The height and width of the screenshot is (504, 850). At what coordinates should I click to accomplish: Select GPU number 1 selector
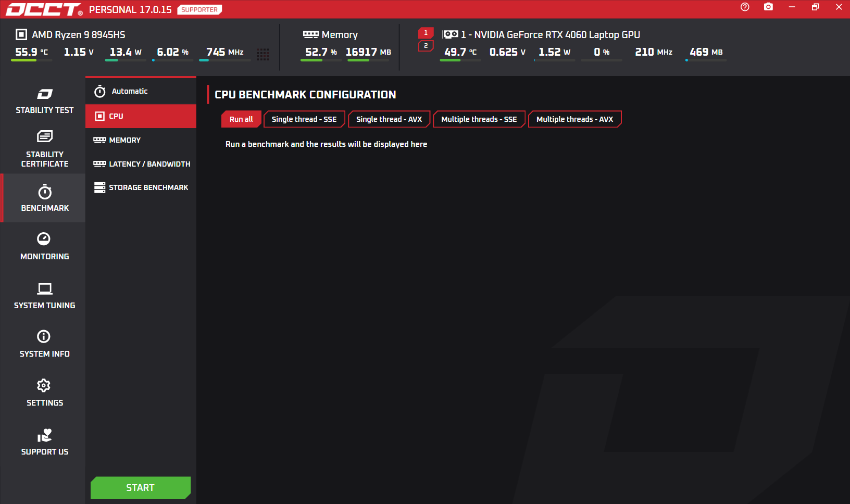(426, 33)
